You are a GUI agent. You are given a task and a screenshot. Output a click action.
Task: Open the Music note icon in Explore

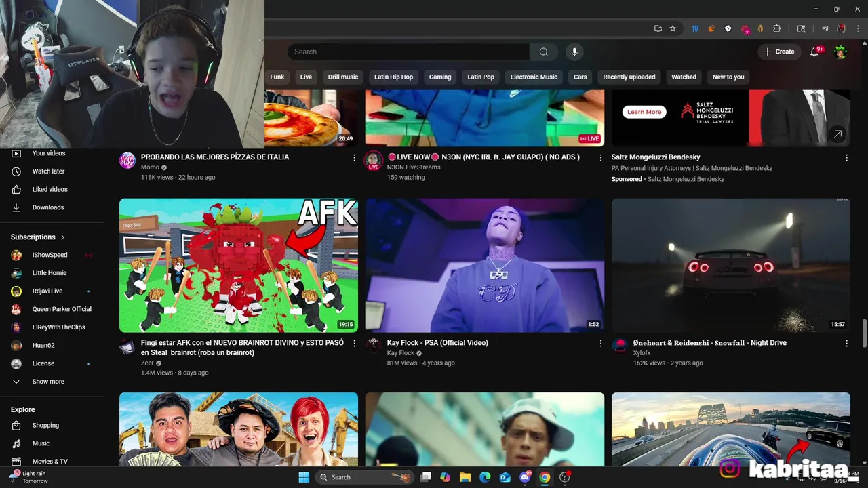pyautogui.click(x=16, y=443)
